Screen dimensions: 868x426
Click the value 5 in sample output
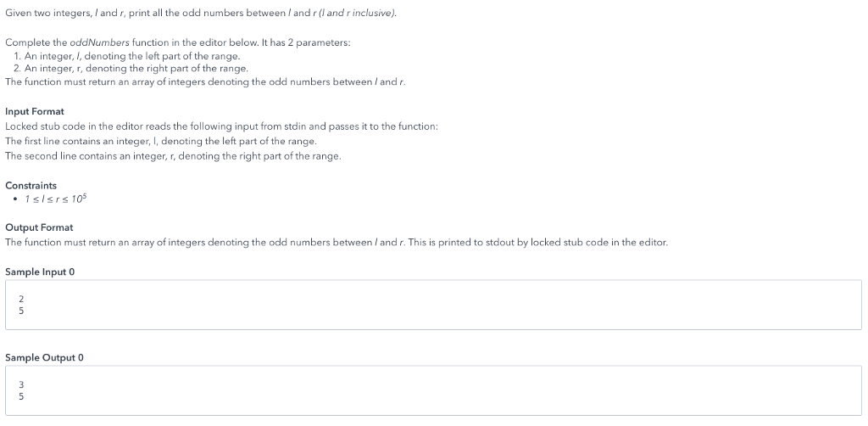click(x=21, y=395)
